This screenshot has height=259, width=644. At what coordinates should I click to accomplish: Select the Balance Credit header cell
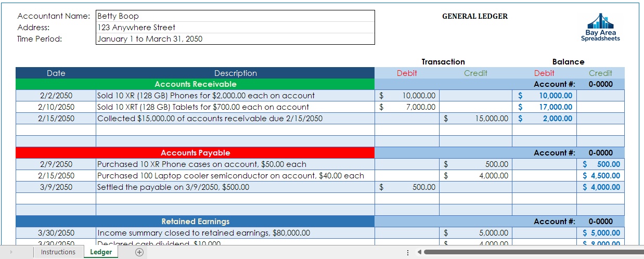(x=600, y=73)
